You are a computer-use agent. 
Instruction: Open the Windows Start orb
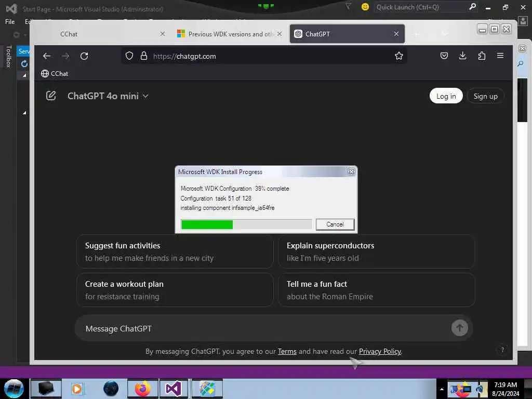pyautogui.click(x=14, y=389)
